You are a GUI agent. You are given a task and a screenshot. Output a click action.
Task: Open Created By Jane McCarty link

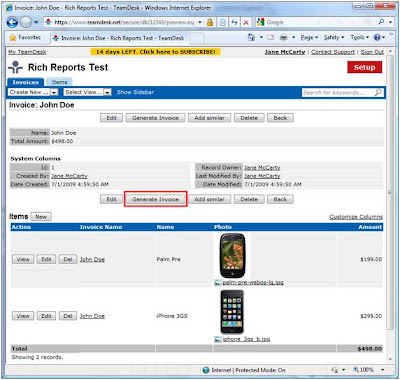pos(69,176)
